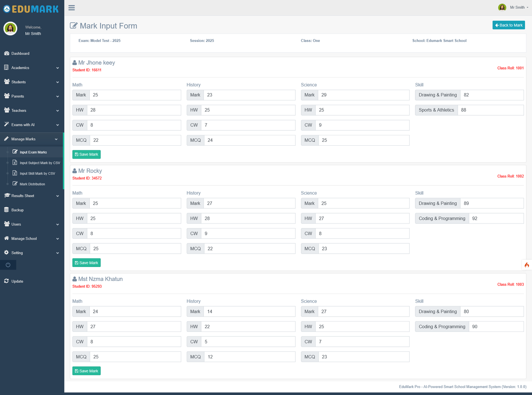This screenshot has width=532, height=395.
Task: Expand the Academics sidebar menu
Action: (32, 68)
